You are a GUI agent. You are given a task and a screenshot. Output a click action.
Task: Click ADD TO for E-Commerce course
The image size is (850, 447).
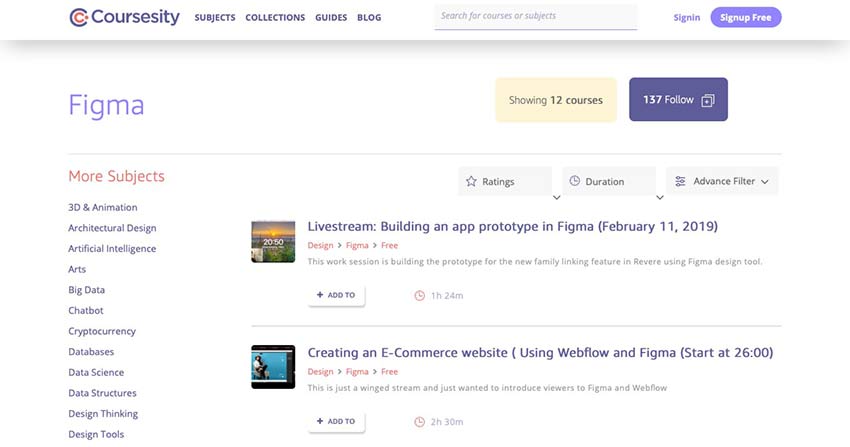[x=336, y=422]
